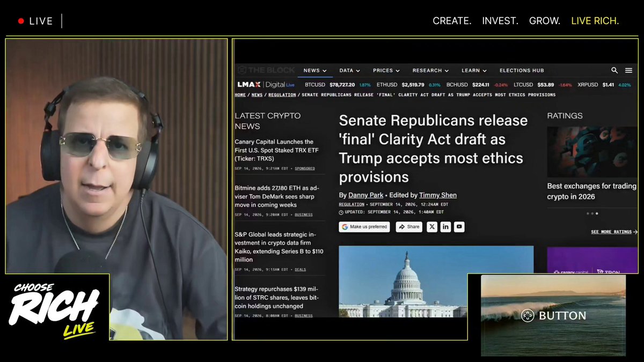
Task: Go to HOME in the breadcrumb
Action: click(x=240, y=95)
